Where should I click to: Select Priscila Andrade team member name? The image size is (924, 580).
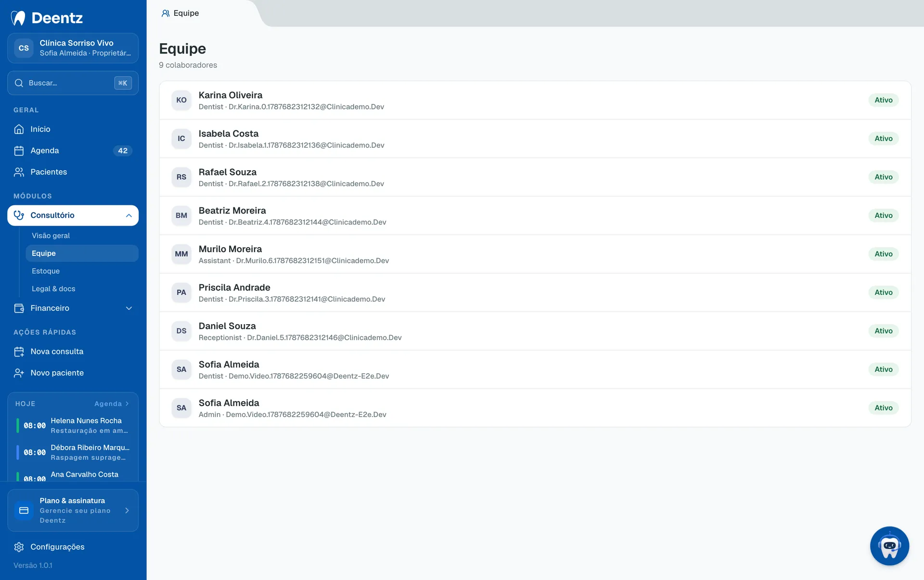coord(234,288)
